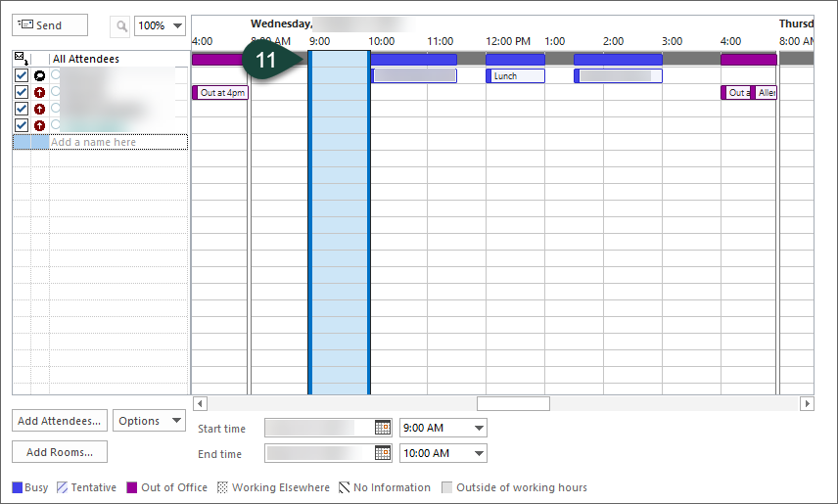Toggle the fourth attendee's checkbox
838x504 pixels.
22,125
